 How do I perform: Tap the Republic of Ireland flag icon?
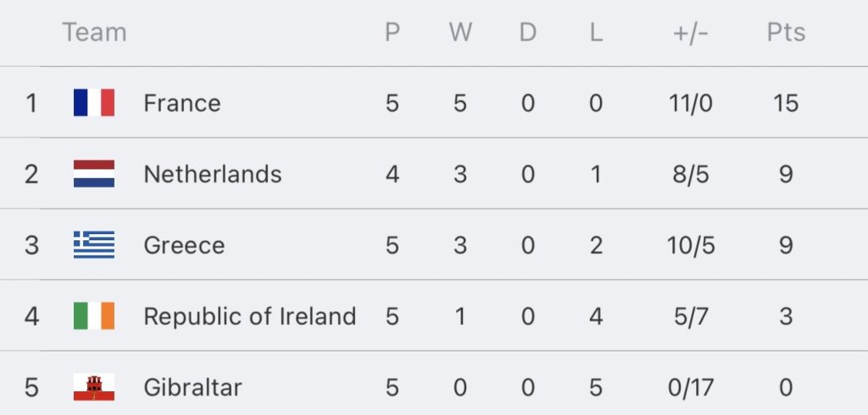[x=94, y=316]
